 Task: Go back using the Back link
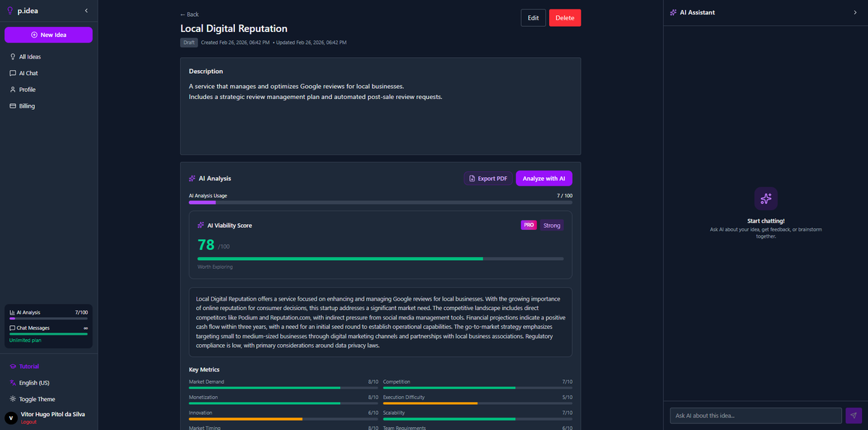[190, 14]
